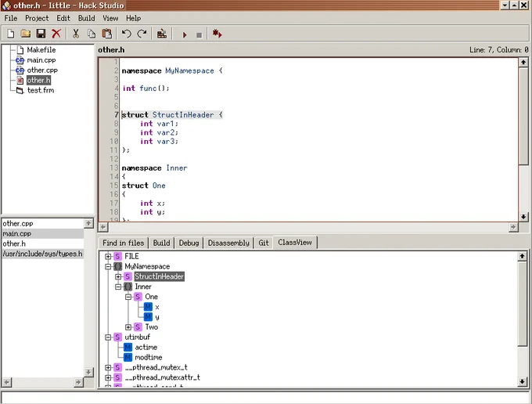The image size is (532, 404).
Task: Click editor vertical scrollbar up arrow
Action: point(523,62)
